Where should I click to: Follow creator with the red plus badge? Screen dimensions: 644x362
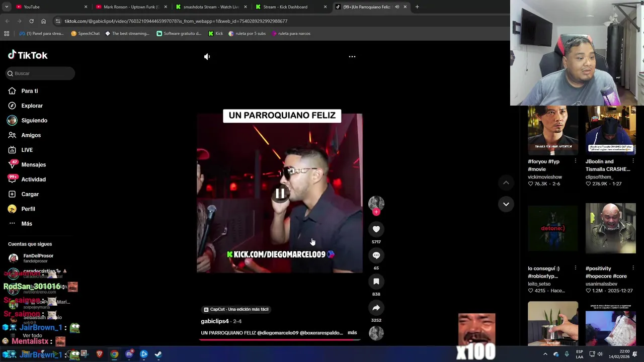coord(376,212)
